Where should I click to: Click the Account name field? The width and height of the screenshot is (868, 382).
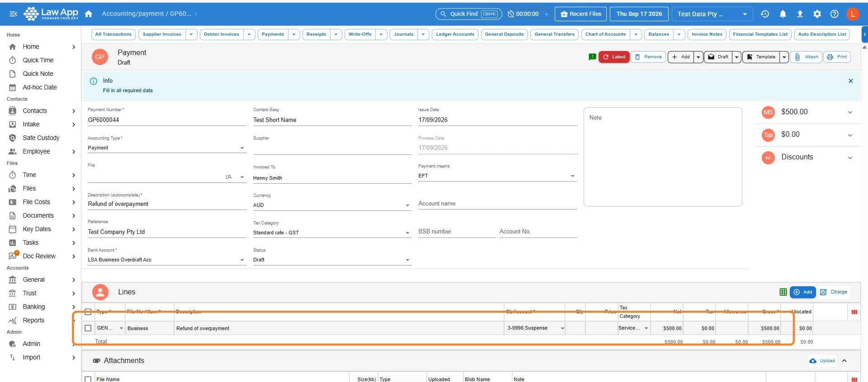[497, 204]
